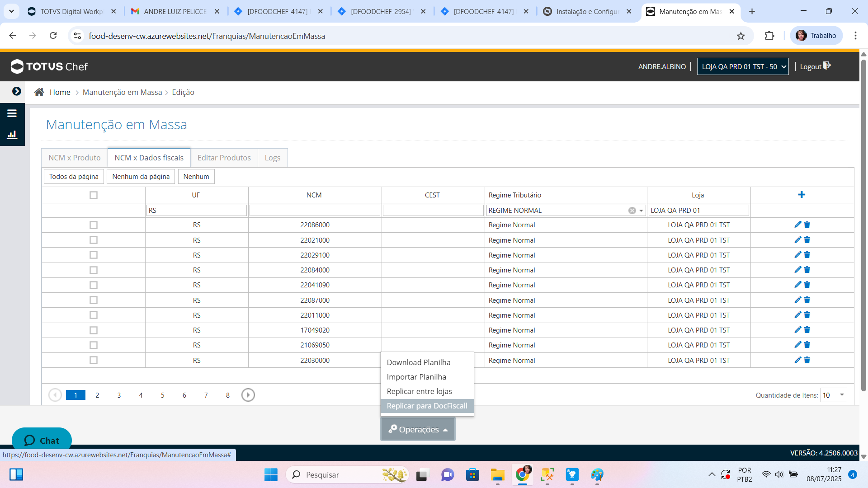The image size is (868, 488).
Task: Click the NCM filter input field
Action: [315, 211]
